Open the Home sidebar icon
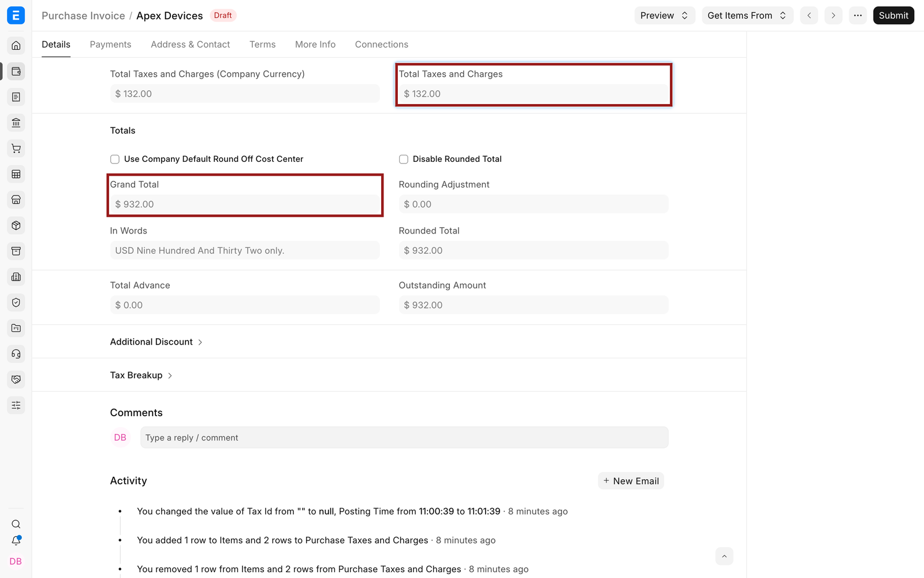This screenshot has width=924, height=578. [16, 46]
